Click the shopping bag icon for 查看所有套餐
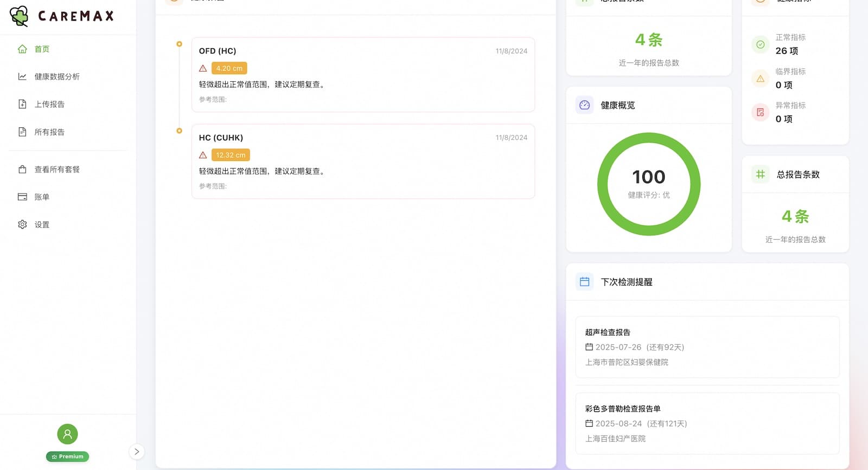The height and width of the screenshot is (470, 868). [22, 169]
